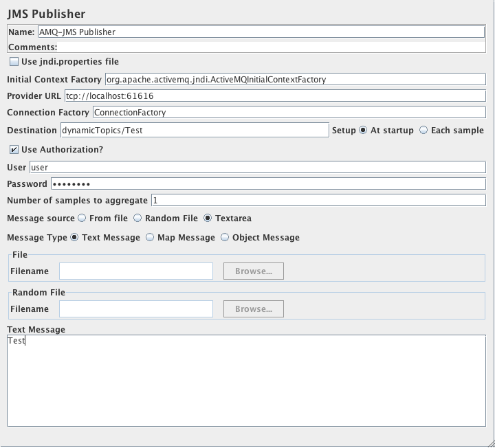Enable the Use jndi.properties file checkbox
This screenshot has height=448, width=495.
tap(14, 62)
